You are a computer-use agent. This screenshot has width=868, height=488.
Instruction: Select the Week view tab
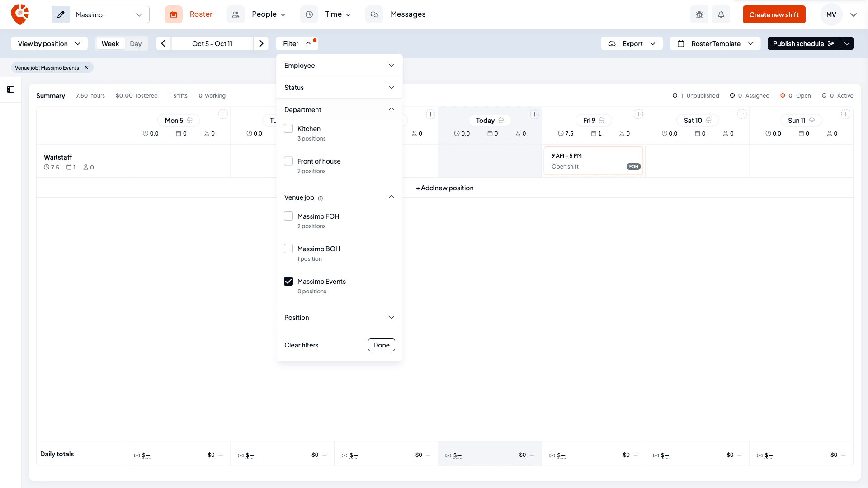coord(110,43)
